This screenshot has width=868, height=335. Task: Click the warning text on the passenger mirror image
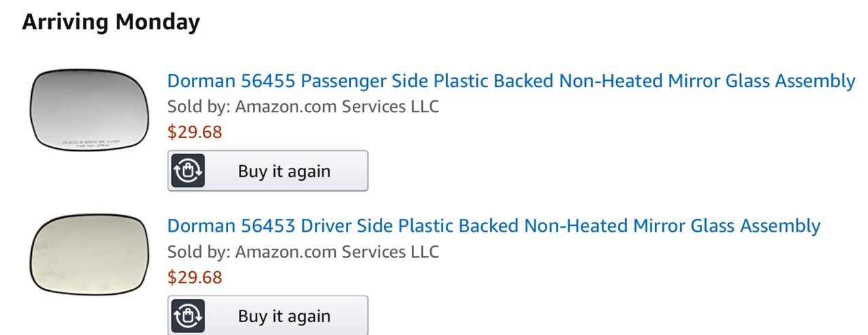[x=91, y=143]
